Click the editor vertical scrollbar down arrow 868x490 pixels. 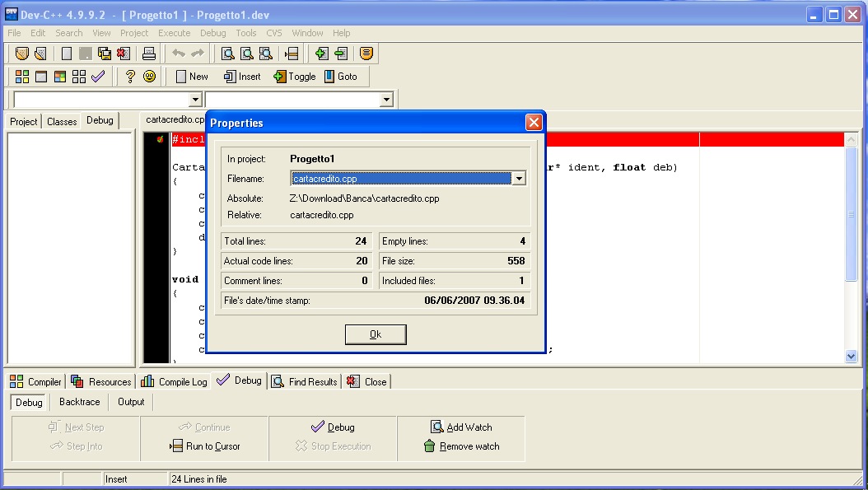point(852,356)
